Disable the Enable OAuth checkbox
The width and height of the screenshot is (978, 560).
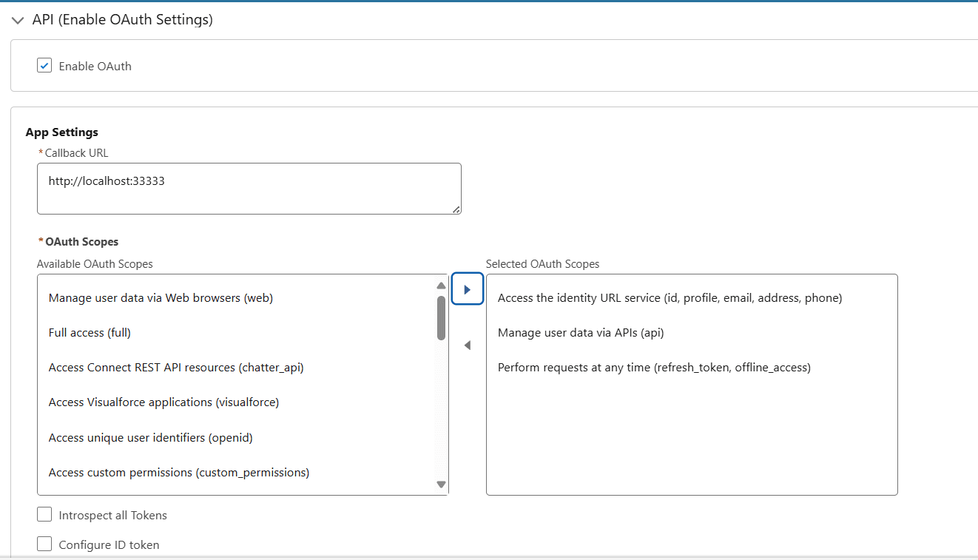(44, 65)
